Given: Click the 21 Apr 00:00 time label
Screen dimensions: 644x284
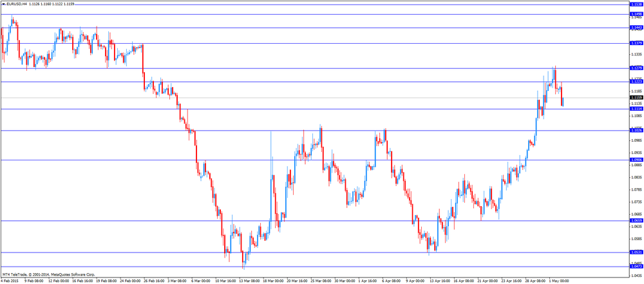Looking at the screenshot, I should click(488, 281).
